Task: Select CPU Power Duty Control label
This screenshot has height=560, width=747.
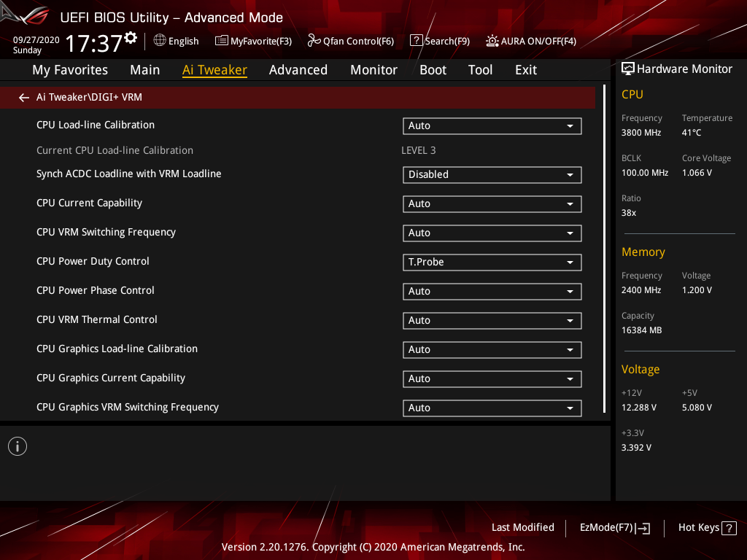Action: coord(93,262)
